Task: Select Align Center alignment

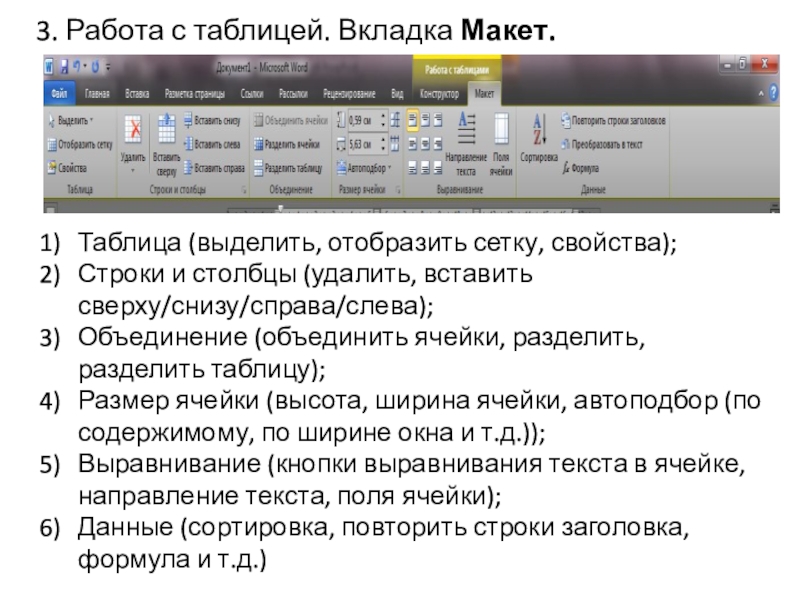Action: click(426, 144)
